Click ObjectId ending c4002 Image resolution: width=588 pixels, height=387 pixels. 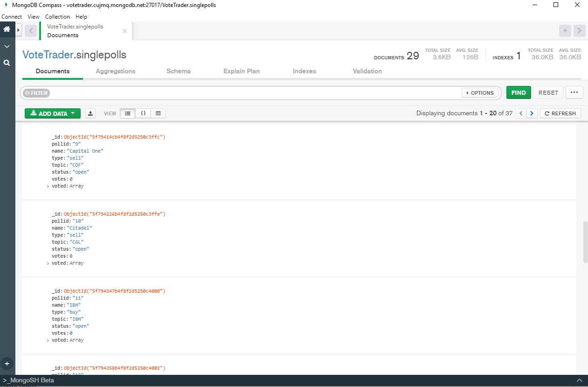tap(115, 368)
